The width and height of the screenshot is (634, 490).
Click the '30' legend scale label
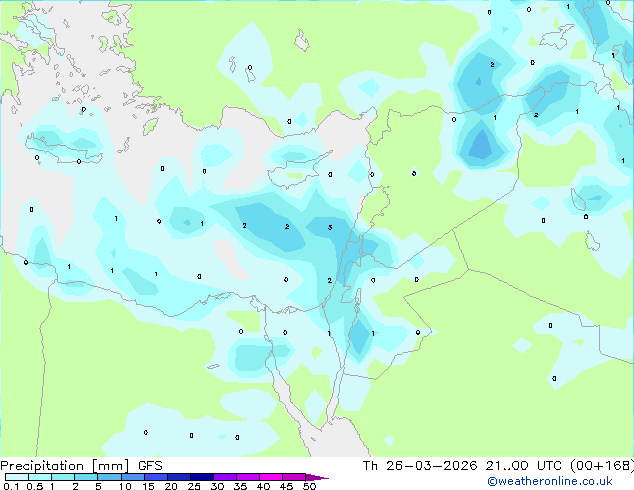tap(217, 486)
